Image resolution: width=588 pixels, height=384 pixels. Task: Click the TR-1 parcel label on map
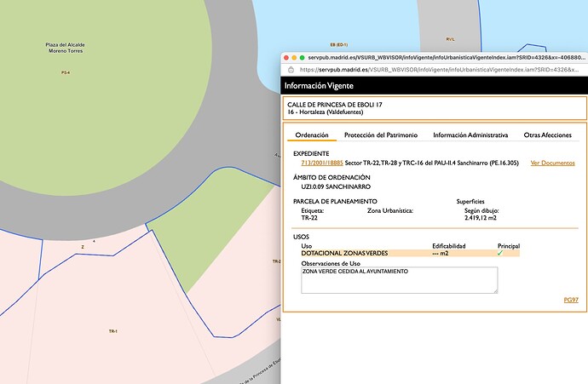(x=112, y=331)
